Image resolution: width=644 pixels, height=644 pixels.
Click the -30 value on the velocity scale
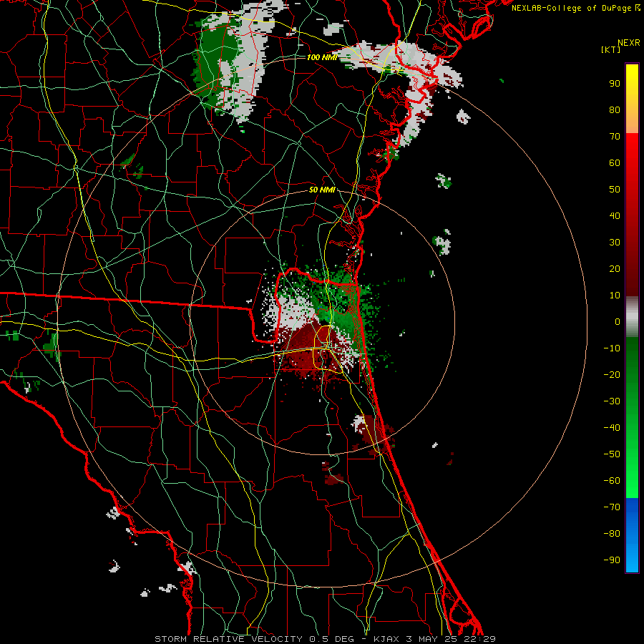click(x=612, y=401)
